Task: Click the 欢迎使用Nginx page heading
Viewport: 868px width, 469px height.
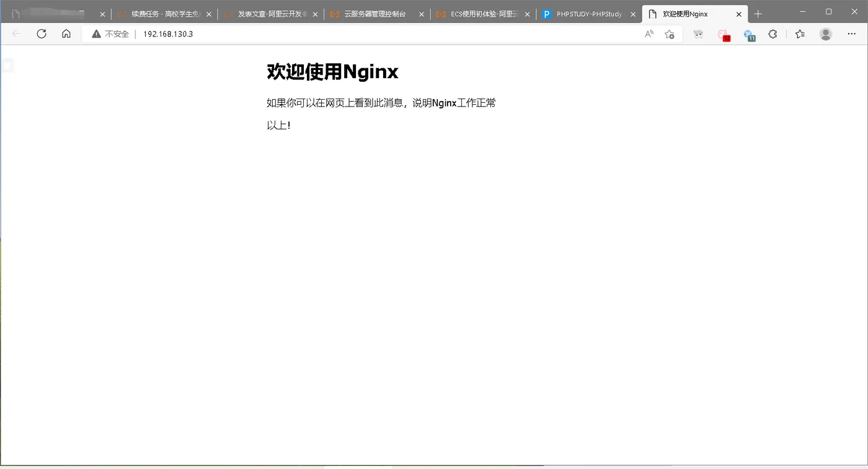Action: 332,72
